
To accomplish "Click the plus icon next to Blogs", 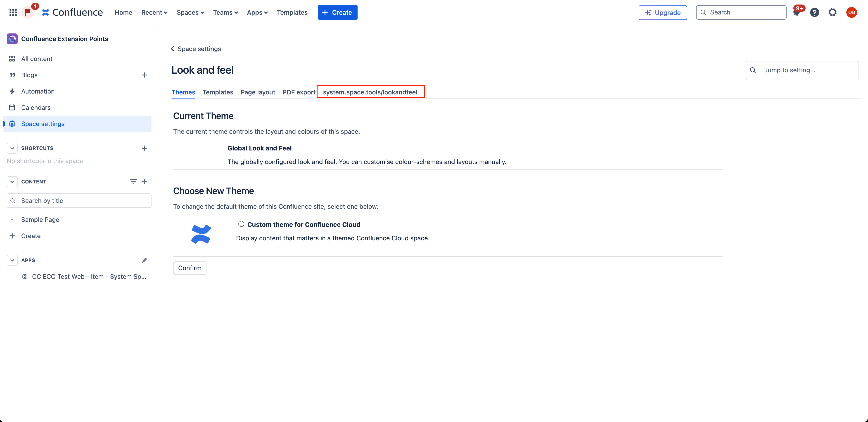I will click(x=144, y=75).
